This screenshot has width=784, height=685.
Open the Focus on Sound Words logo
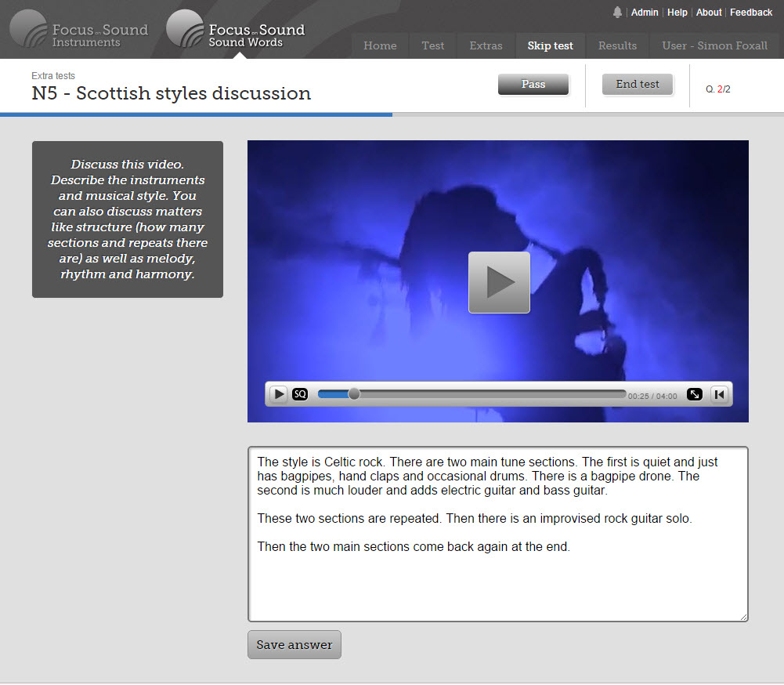pos(236,29)
